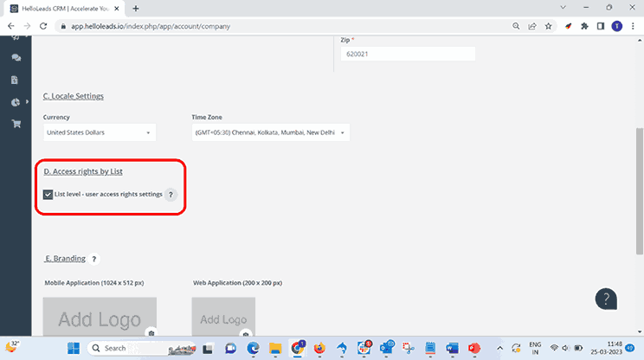Click the taskbar Search box
644x360 pixels.
click(141, 348)
